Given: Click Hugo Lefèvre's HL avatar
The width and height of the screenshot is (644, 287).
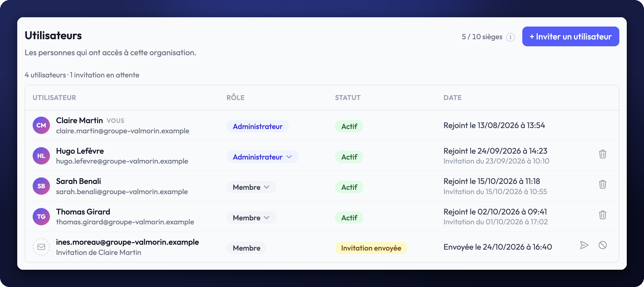Looking at the screenshot, I should 41,156.
